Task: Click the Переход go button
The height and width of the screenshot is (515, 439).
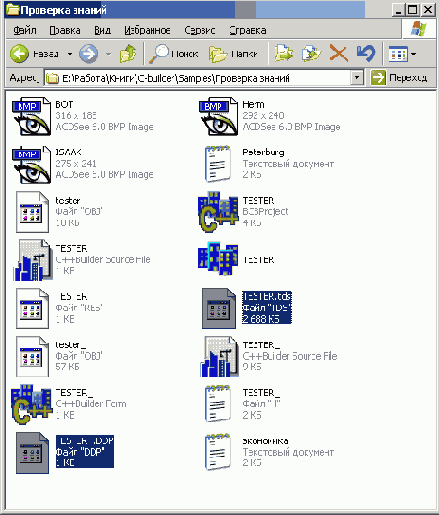Action: (x=399, y=78)
